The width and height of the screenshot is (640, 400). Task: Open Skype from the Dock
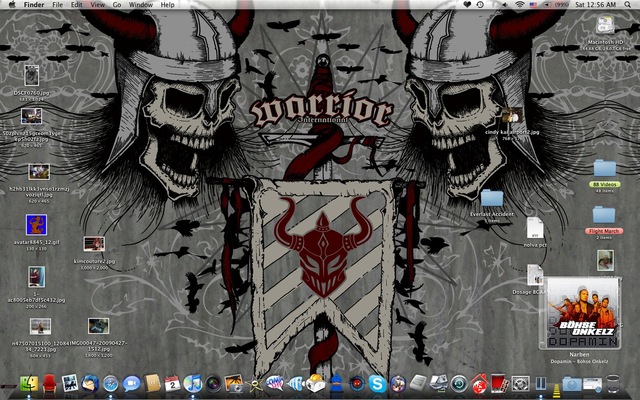coord(378,384)
